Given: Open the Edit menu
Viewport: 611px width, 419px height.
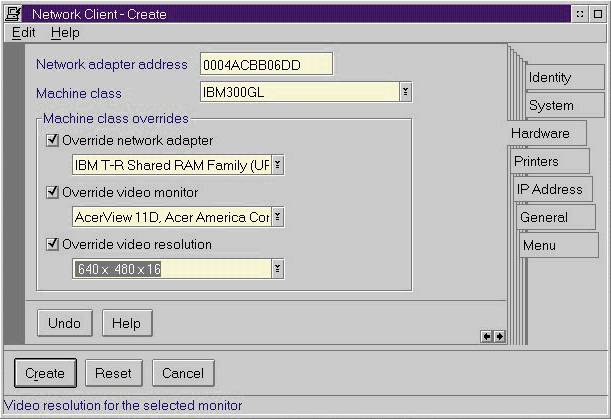Looking at the screenshot, I should click(23, 32).
